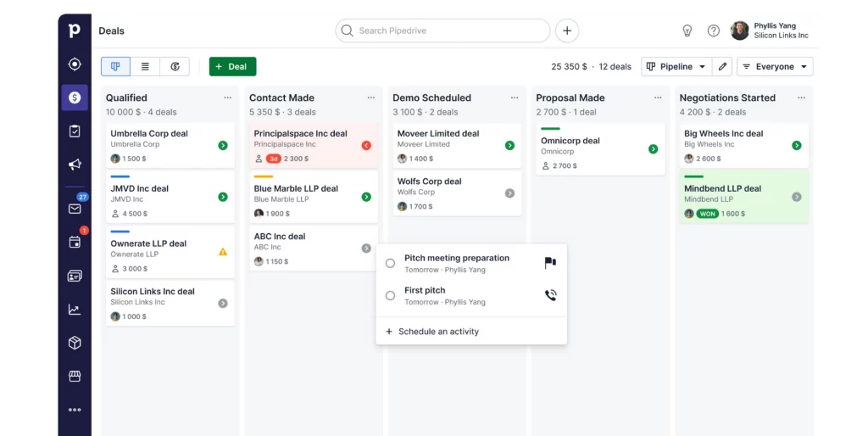Screen dimensions: 868x436
Task: Open Phyllis Yang account menu
Action: point(770,31)
